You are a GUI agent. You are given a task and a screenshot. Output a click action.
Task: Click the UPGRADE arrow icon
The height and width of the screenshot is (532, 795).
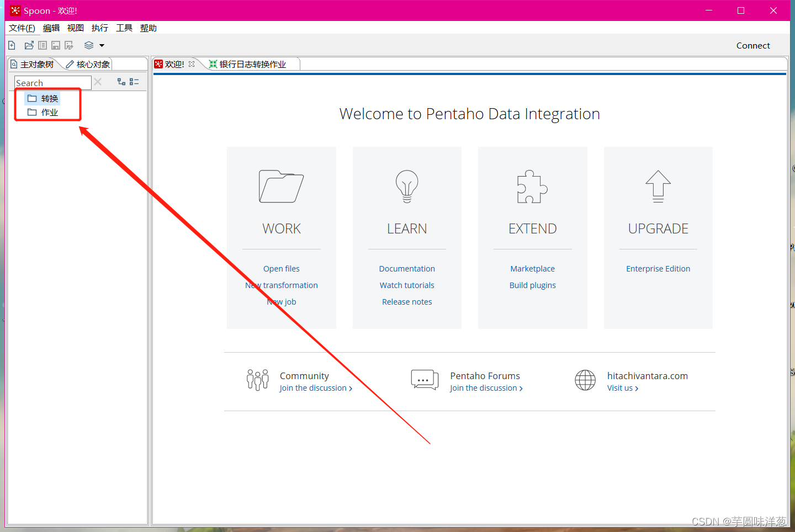coord(658,187)
